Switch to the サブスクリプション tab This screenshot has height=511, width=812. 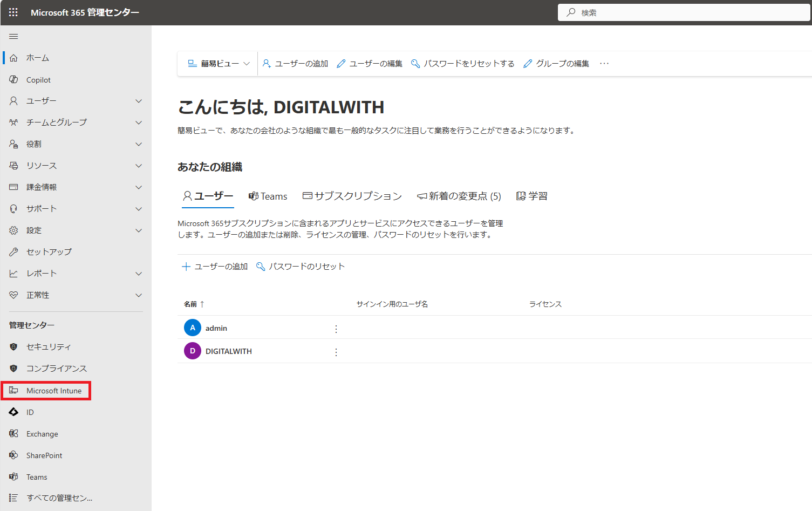coord(352,196)
